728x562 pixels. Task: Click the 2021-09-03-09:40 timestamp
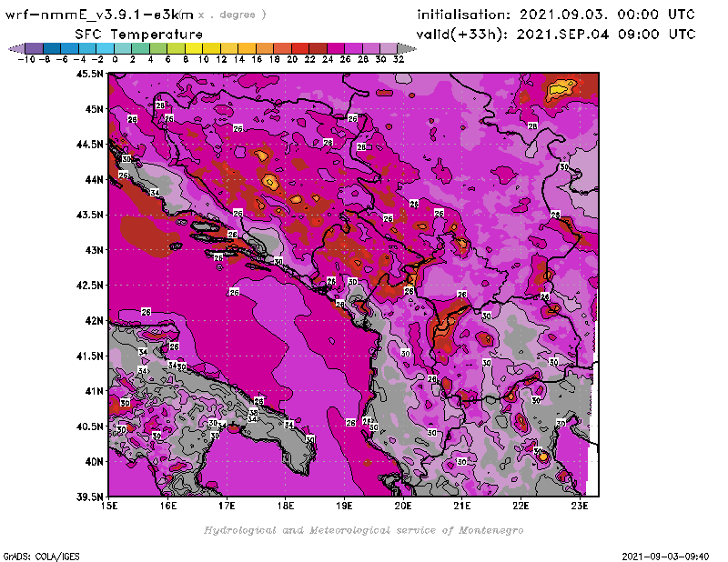665,557
